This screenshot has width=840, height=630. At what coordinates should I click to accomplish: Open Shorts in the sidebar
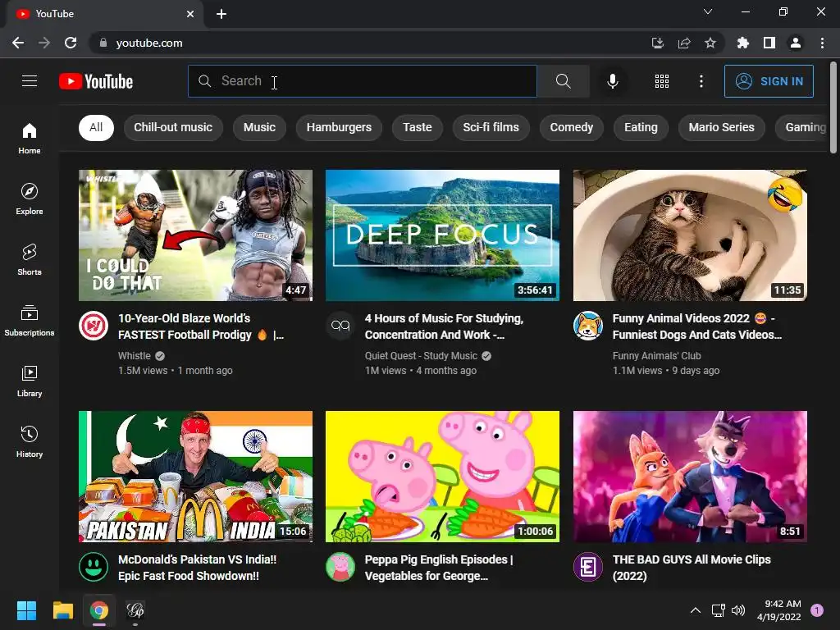click(x=30, y=260)
